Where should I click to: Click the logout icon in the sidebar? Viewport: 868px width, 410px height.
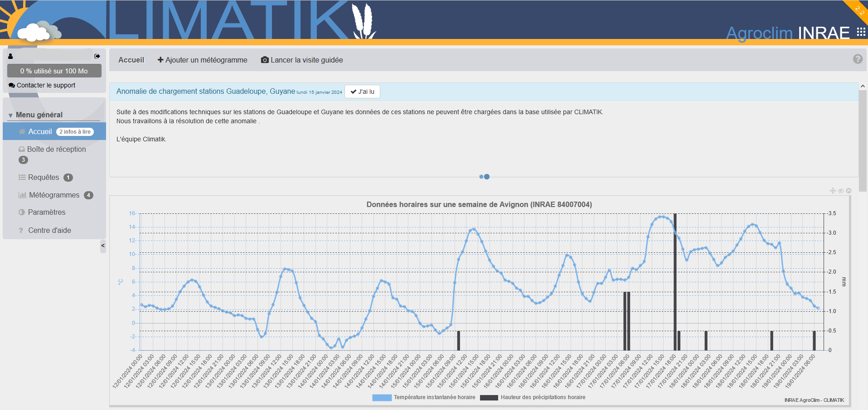(97, 56)
